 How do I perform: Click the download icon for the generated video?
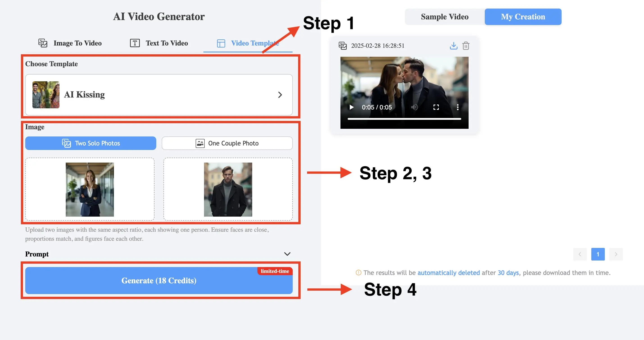(454, 45)
